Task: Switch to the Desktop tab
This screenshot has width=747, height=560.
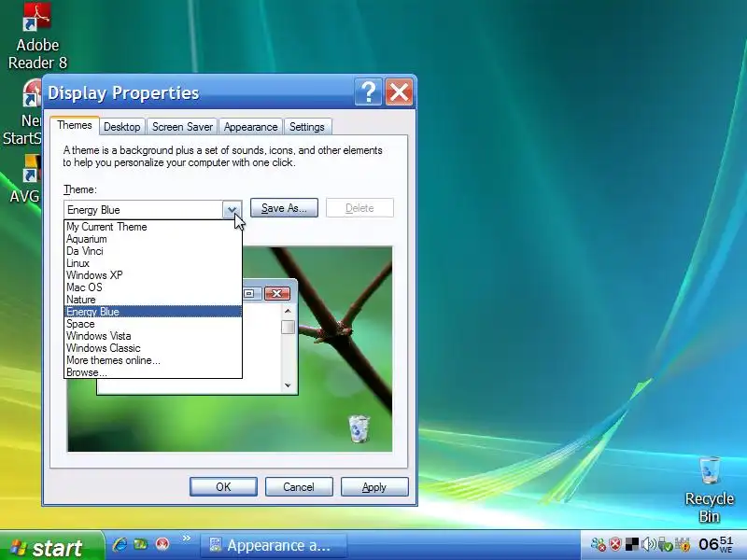Action: tap(122, 127)
